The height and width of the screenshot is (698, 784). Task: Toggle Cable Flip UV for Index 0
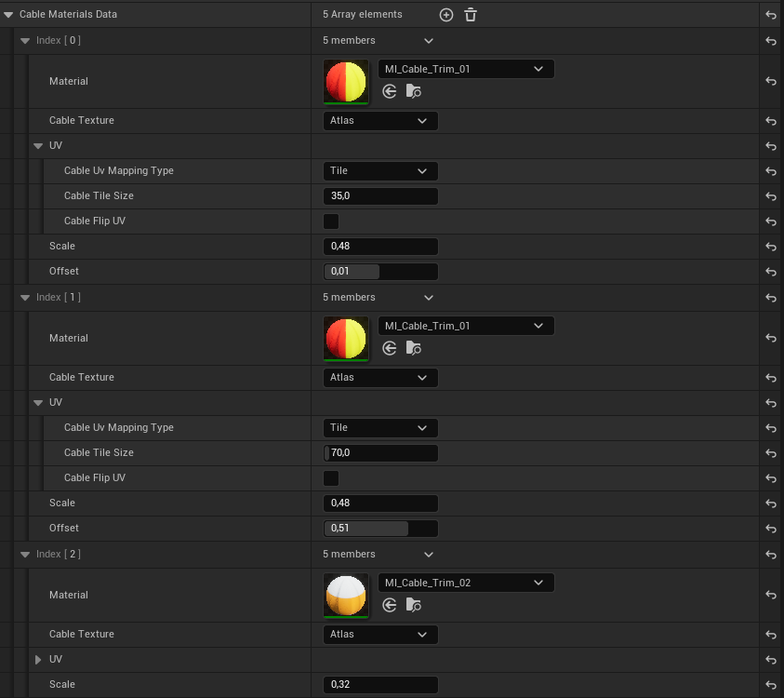click(331, 221)
